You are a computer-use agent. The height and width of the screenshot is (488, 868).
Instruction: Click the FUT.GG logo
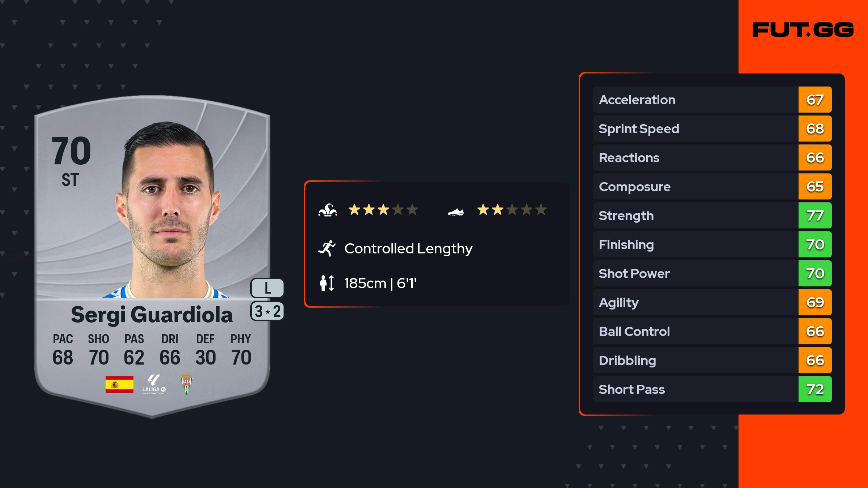coord(803,30)
